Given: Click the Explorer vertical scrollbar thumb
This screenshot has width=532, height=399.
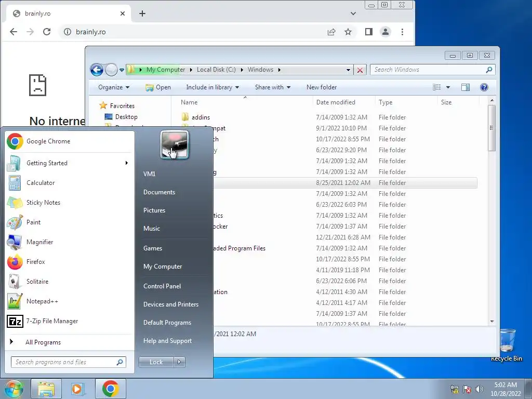Looking at the screenshot, I should [491, 128].
